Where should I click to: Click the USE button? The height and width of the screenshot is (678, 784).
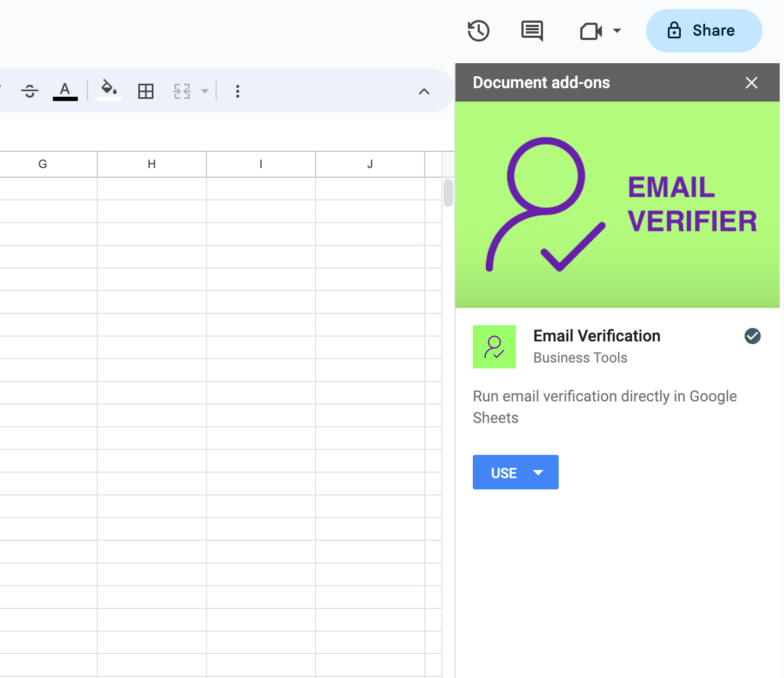click(503, 472)
